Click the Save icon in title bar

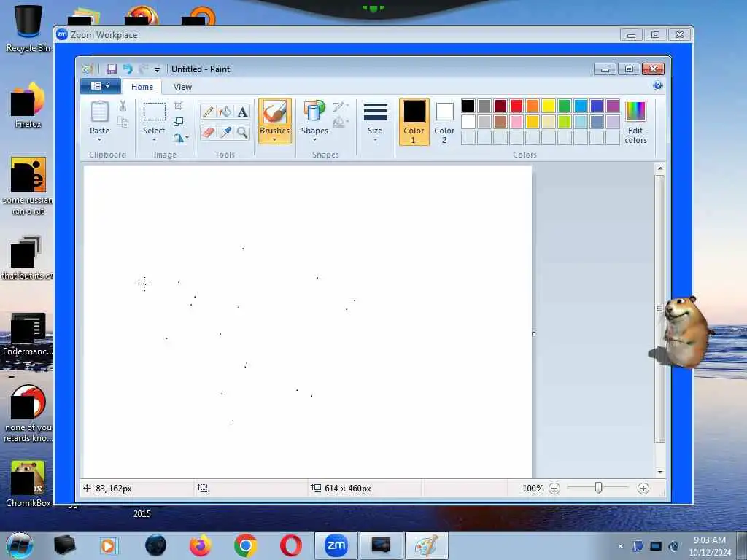click(112, 69)
